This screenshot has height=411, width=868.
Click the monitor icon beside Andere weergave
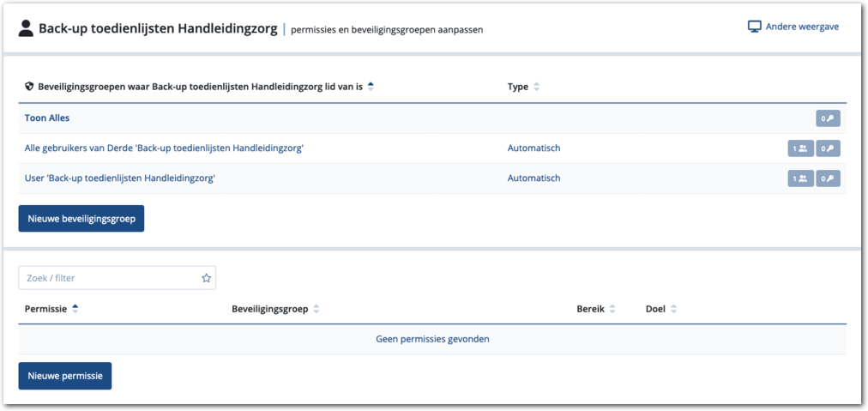point(755,27)
